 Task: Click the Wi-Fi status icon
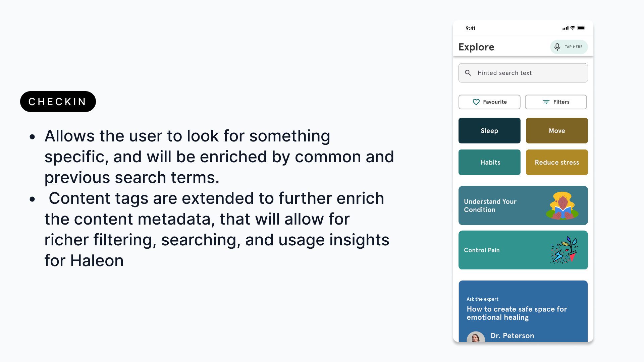pyautogui.click(x=573, y=28)
